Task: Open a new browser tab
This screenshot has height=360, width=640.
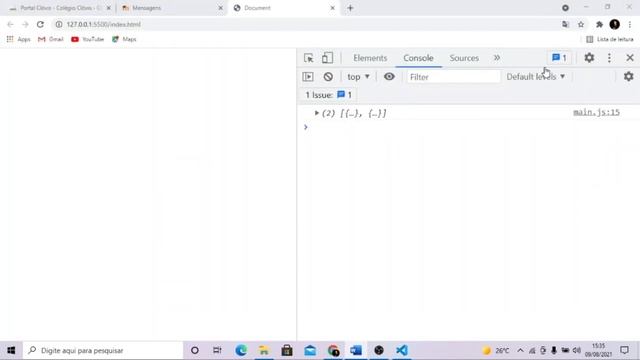Action: coord(350,8)
